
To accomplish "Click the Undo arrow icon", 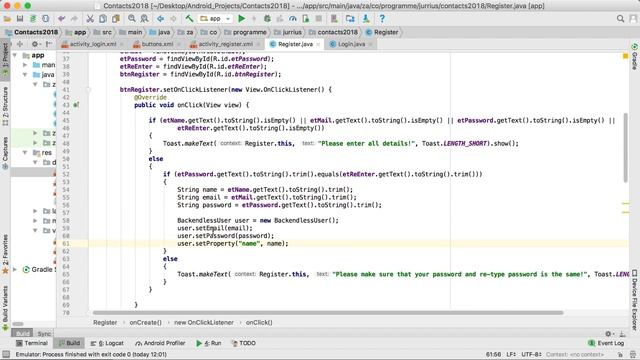I will tap(62, 19).
